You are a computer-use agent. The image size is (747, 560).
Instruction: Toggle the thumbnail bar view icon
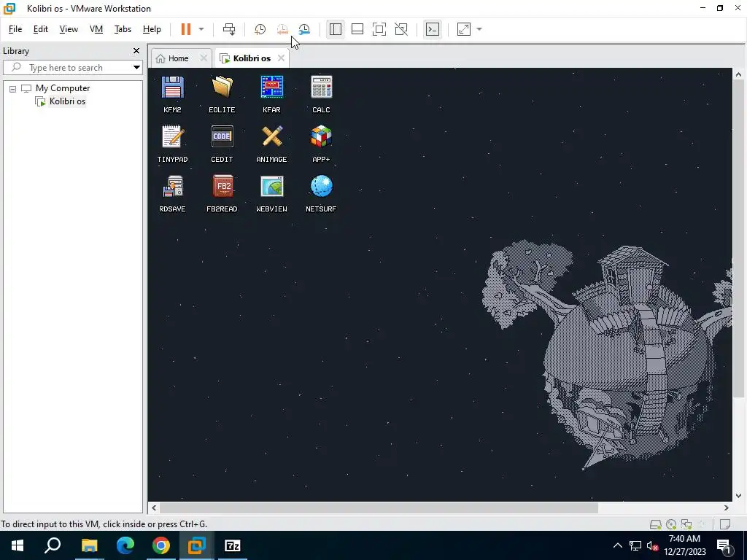357,29
